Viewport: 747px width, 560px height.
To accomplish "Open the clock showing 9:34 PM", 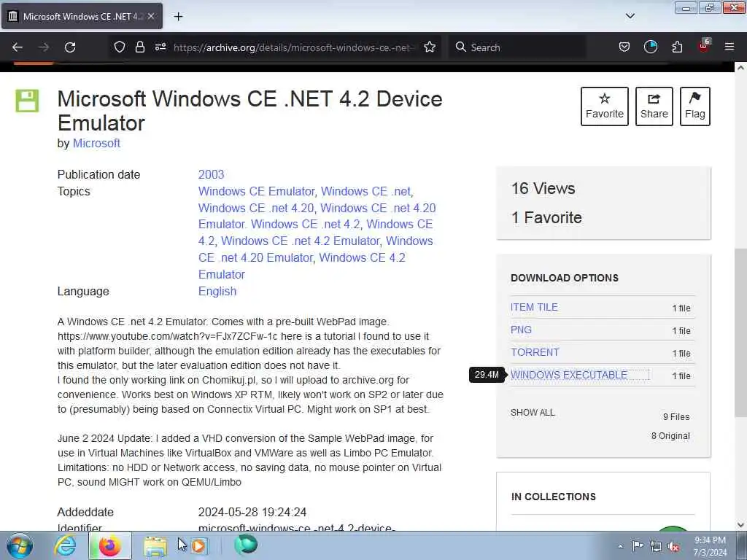I will tap(710, 546).
